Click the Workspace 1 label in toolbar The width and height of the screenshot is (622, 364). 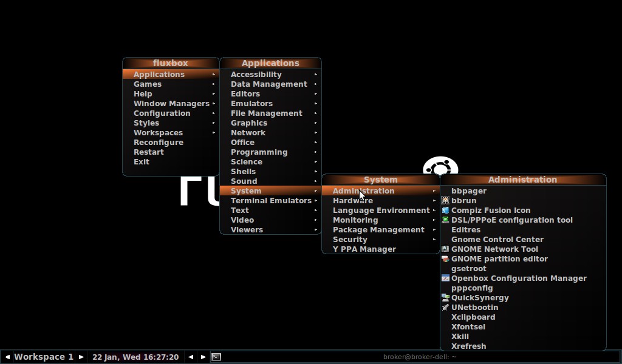[x=44, y=357]
